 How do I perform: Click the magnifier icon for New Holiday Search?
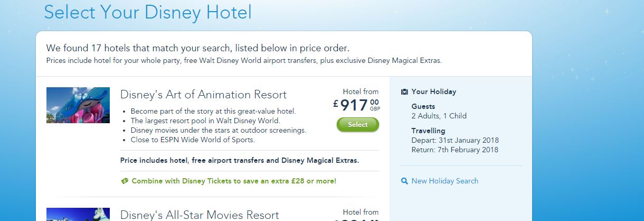[x=404, y=181]
